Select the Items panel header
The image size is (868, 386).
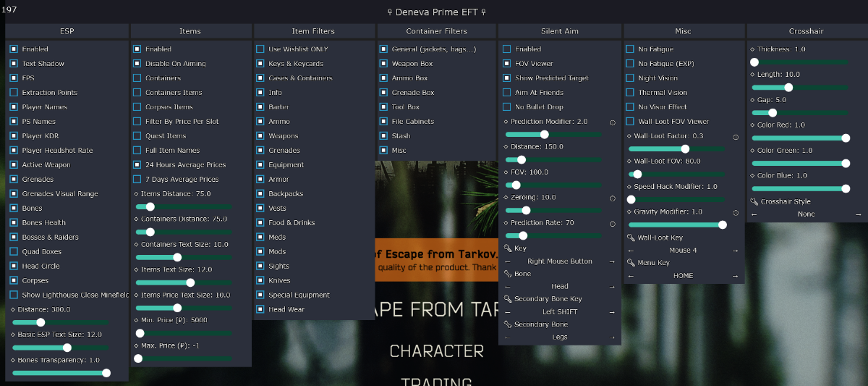click(190, 31)
